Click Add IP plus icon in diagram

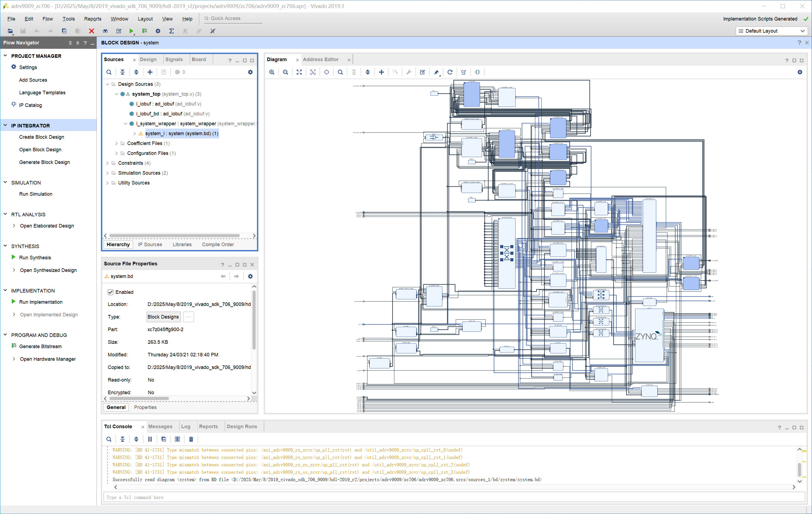pos(381,72)
